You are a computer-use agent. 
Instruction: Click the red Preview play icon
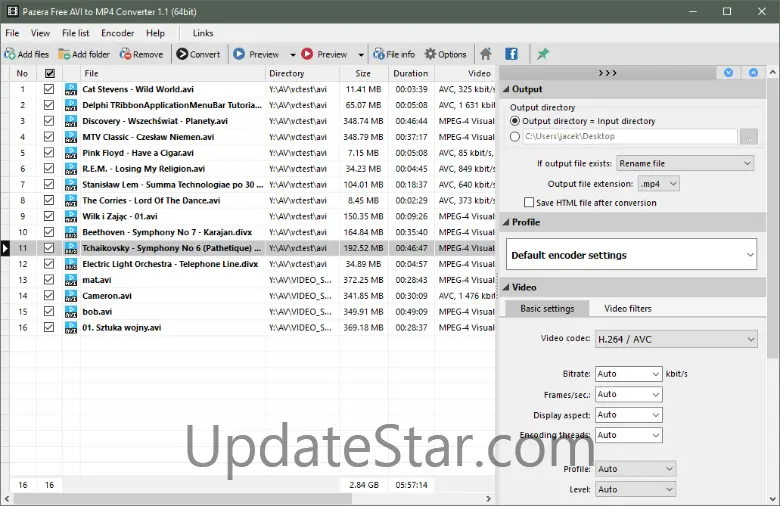(x=307, y=54)
